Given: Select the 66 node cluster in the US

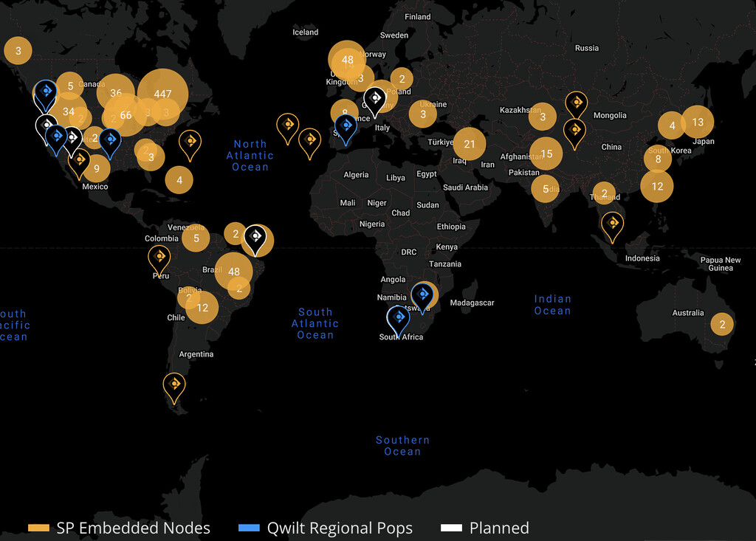Looking at the screenshot, I should (126, 115).
